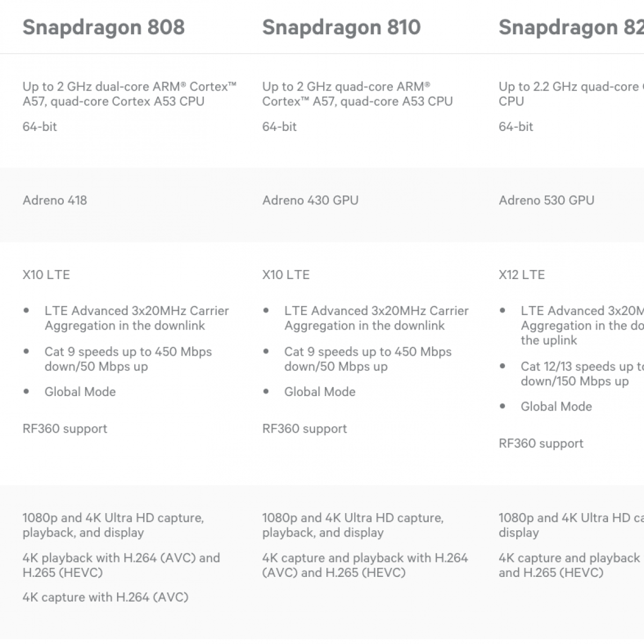Click X10 LTE under Snapdragon 810
Viewport: 644px width, 644px height.
click(286, 275)
